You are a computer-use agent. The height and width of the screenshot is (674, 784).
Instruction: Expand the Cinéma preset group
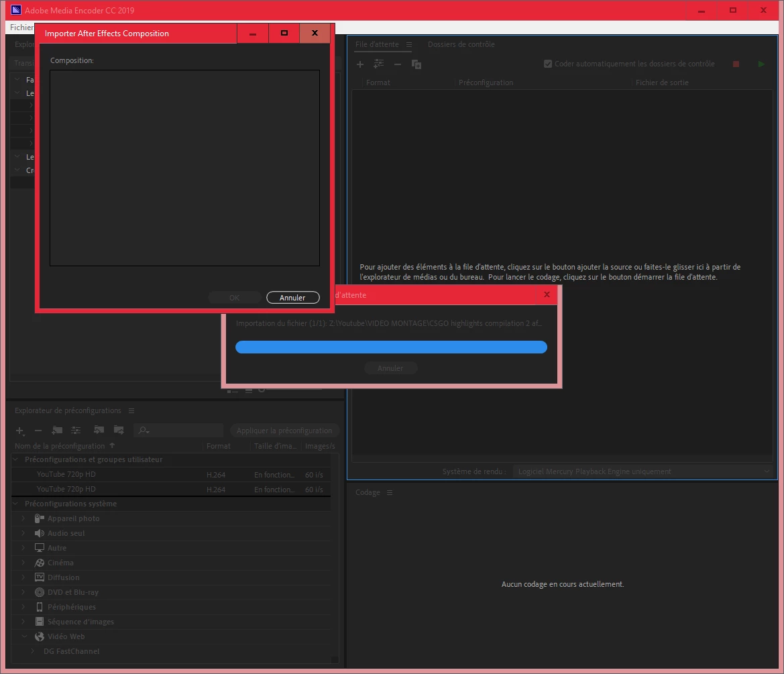click(23, 563)
